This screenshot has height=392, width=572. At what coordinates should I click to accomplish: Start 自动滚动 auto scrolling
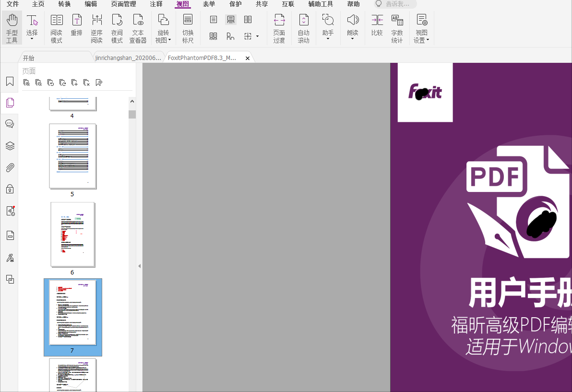[303, 28]
